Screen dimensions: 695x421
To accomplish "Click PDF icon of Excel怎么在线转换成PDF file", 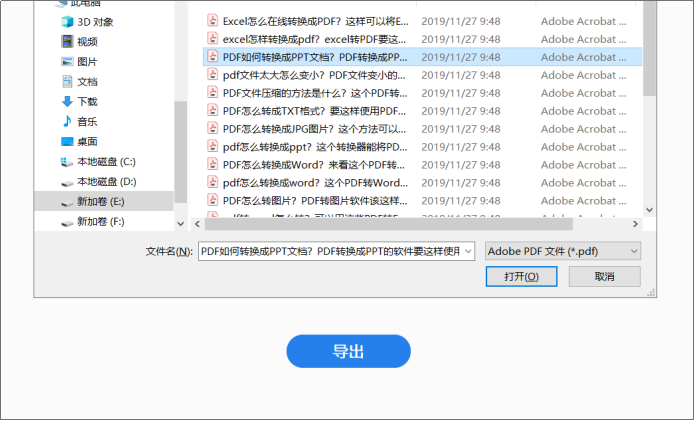I will (213, 20).
